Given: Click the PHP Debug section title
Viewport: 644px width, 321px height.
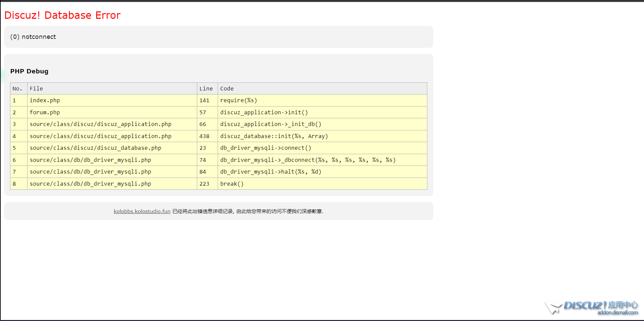Looking at the screenshot, I should pyautogui.click(x=30, y=71).
